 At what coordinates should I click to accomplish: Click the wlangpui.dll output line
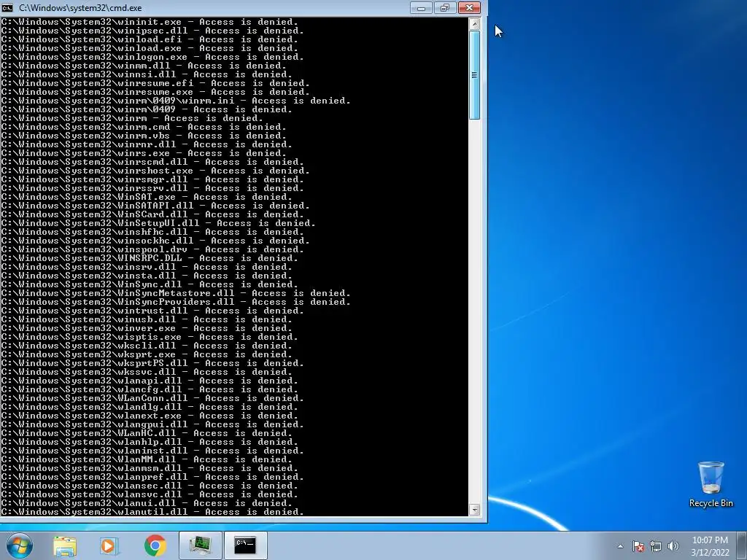(152, 425)
